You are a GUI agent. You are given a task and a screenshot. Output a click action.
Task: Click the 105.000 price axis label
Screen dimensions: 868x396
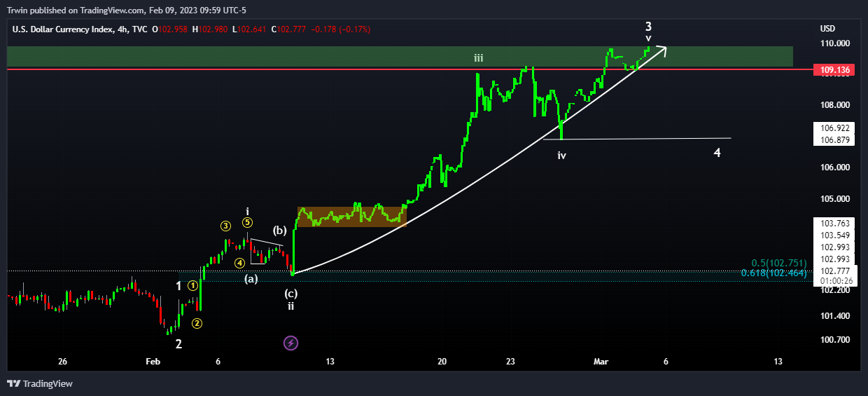point(834,199)
